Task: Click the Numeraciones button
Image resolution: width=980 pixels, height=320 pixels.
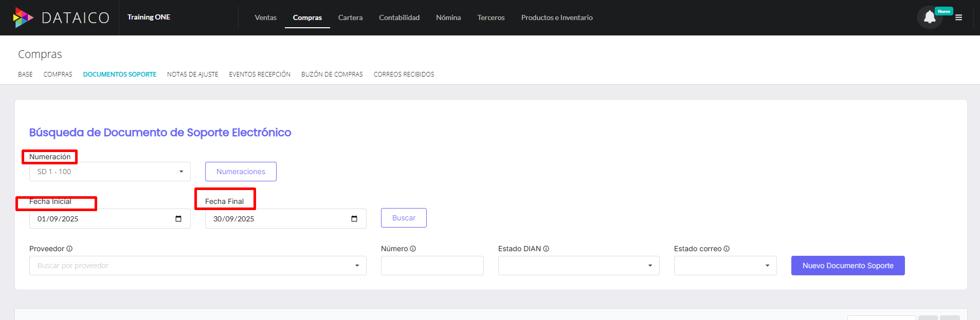Action: (241, 172)
